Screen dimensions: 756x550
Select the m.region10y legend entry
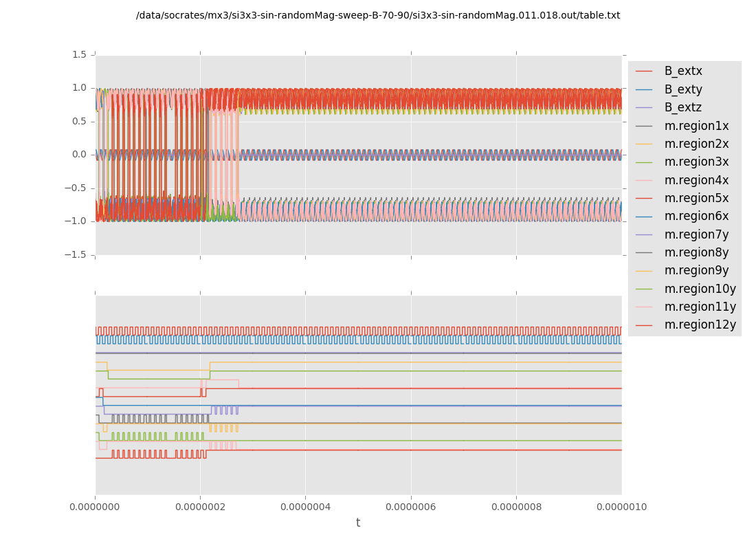pos(700,289)
